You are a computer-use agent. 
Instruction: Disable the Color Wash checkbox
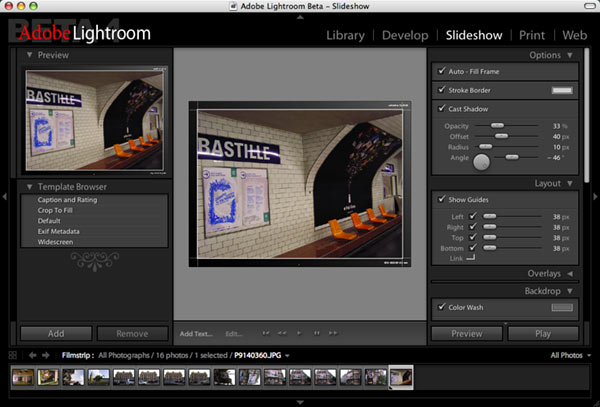[x=442, y=307]
